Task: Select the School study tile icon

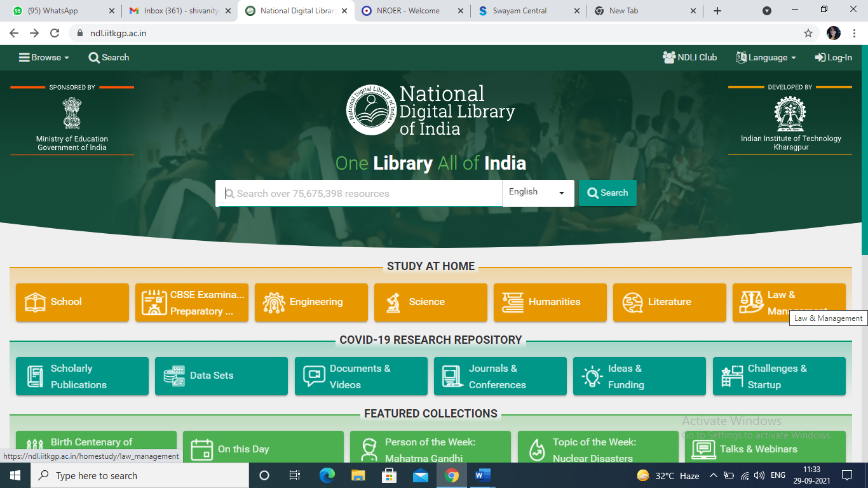Action: [36, 302]
